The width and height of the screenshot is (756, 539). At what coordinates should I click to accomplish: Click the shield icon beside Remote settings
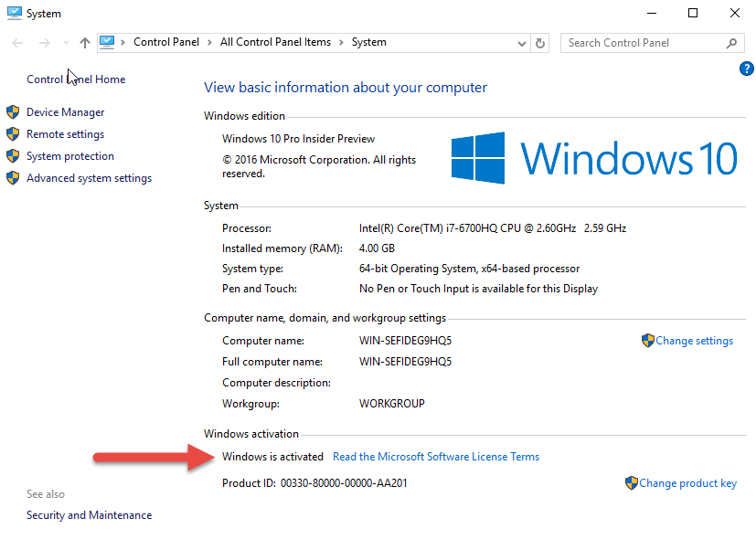click(x=13, y=134)
